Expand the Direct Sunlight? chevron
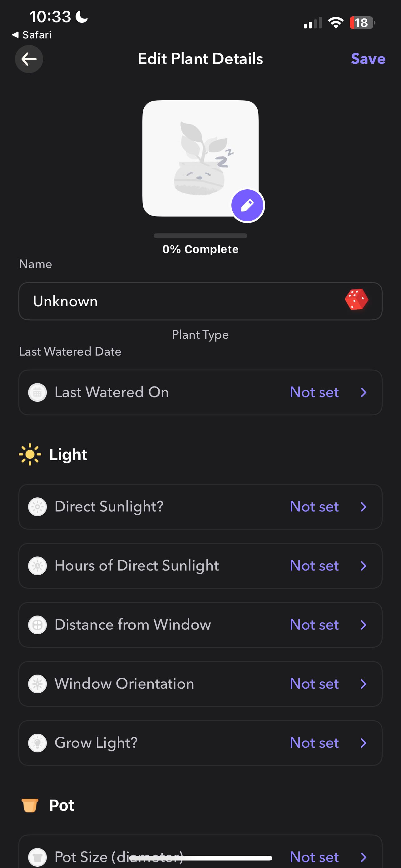 point(363,507)
